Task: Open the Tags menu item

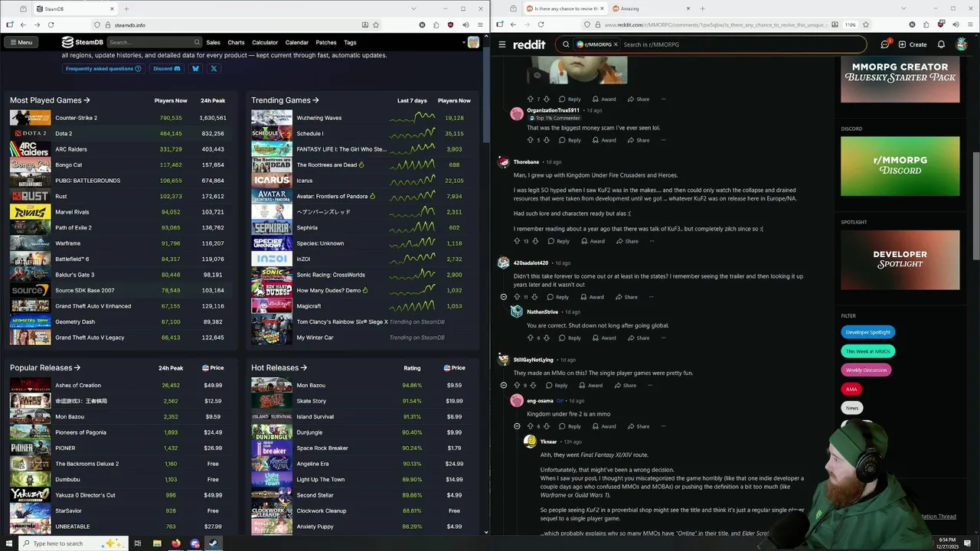Action: tap(350, 42)
